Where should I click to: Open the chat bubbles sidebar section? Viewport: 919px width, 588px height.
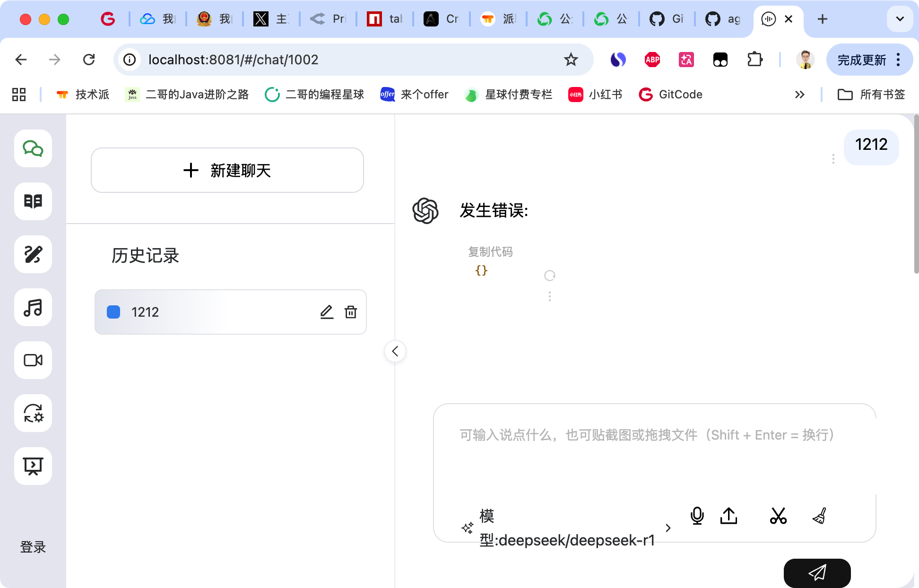(x=33, y=148)
